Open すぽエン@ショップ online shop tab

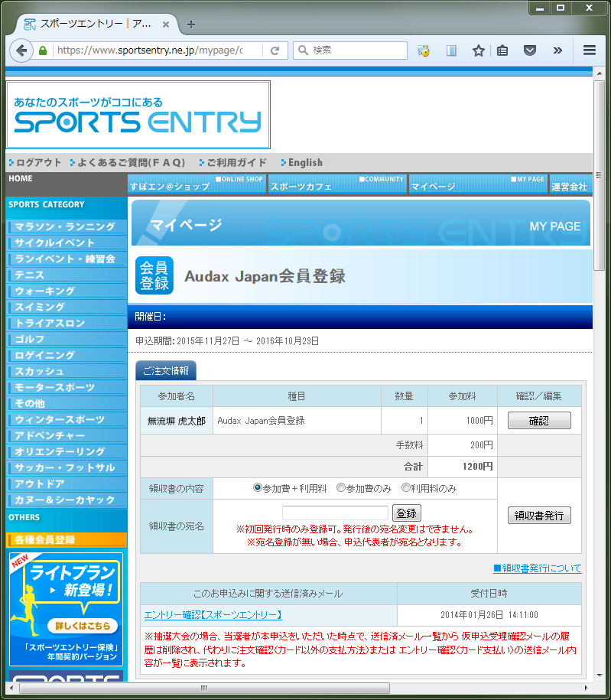click(197, 184)
